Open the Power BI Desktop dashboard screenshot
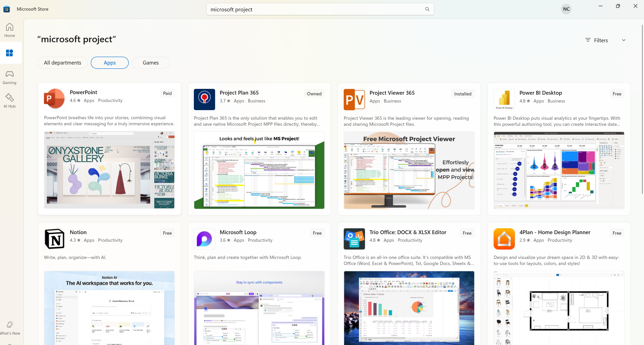The width and height of the screenshot is (644, 345). click(559, 170)
